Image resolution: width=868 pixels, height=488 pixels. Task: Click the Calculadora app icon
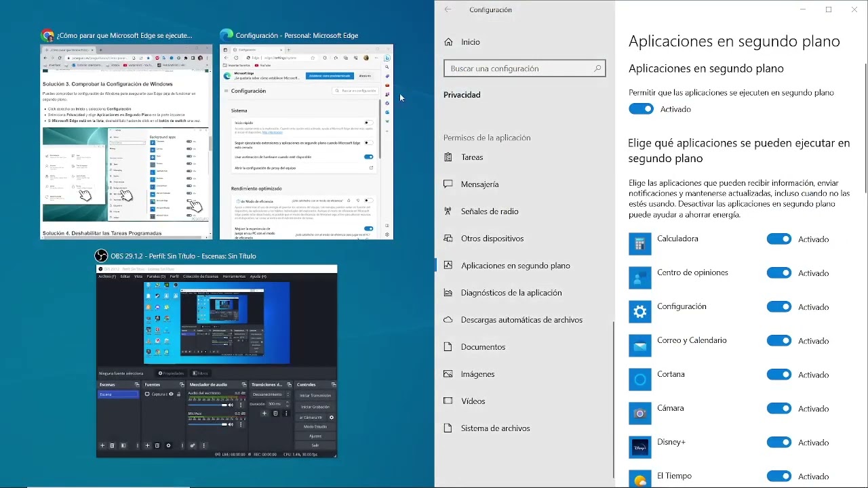click(640, 244)
